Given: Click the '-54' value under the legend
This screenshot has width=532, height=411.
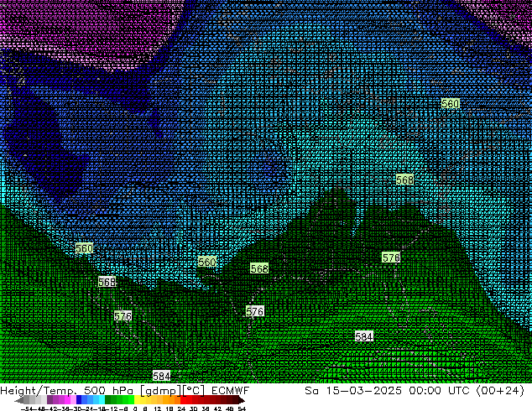Looking at the screenshot, I should click(x=27, y=408).
